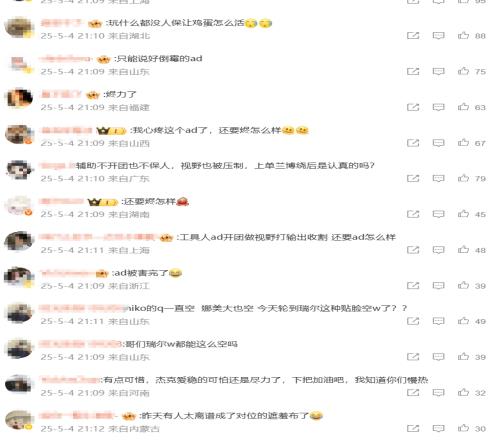Reply to the comment with 30 likes

[438, 428]
